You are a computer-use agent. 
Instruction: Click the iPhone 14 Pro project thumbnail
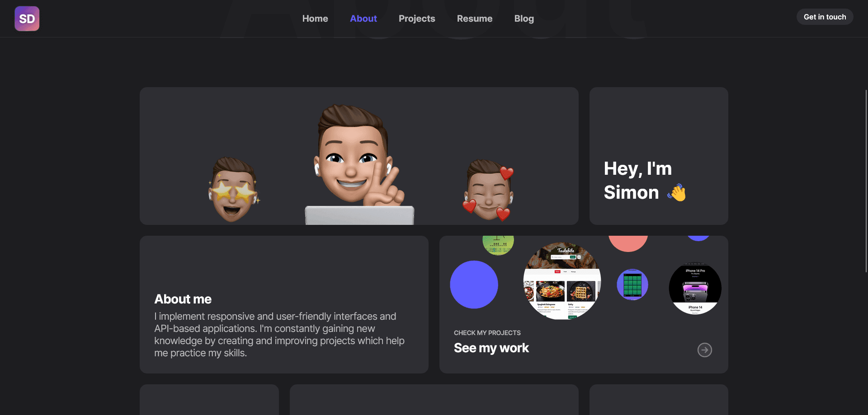695,288
